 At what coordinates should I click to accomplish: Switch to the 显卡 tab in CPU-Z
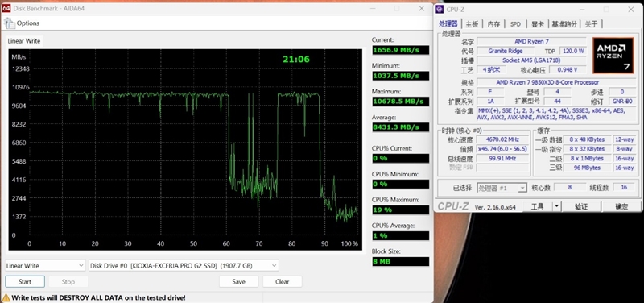538,24
